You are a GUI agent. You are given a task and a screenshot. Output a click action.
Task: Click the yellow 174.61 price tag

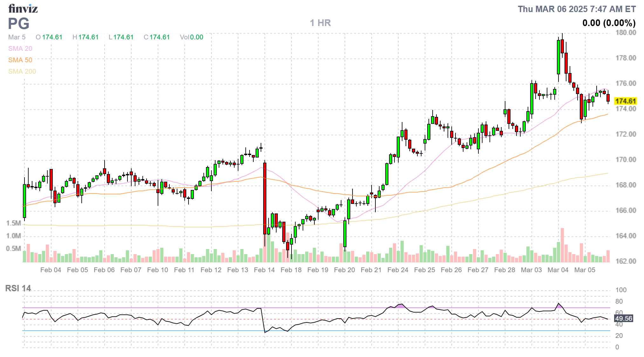pos(625,101)
